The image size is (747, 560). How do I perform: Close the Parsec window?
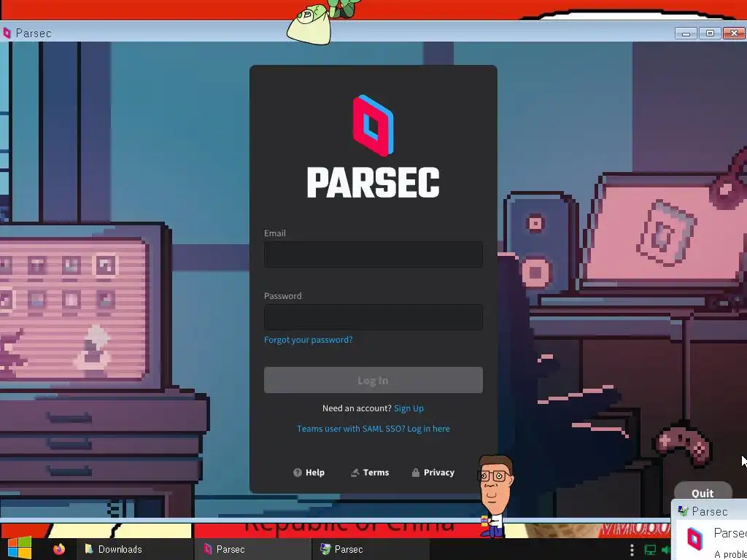click(734, 34)
